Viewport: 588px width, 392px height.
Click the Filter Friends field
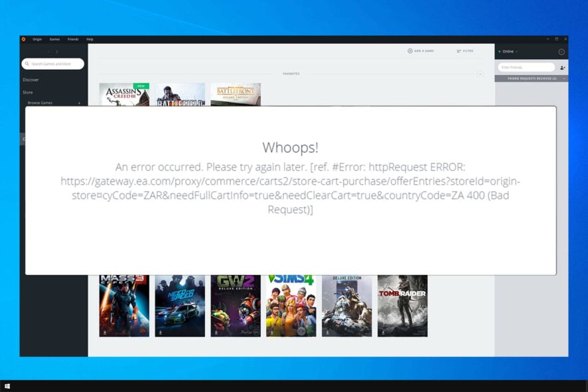[526, 67]
